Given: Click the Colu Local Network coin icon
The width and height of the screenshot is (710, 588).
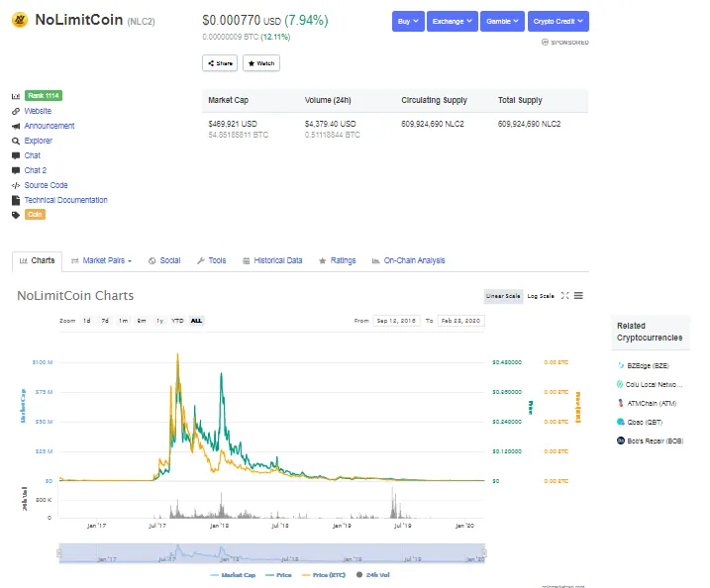Looking at the screenshot, I should tap(620, 384).
